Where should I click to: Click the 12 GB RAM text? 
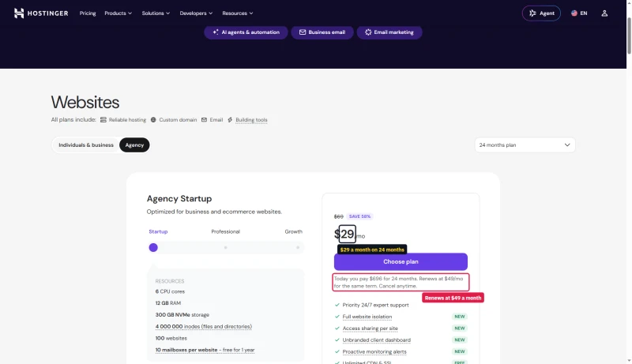[168, 303]
